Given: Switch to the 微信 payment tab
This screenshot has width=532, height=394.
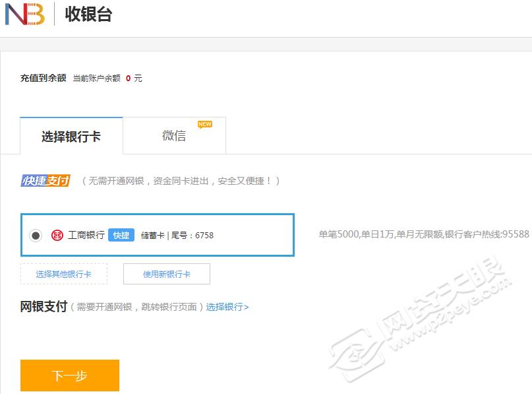Looking at the screenshot, I should click(x=174, y=135).
